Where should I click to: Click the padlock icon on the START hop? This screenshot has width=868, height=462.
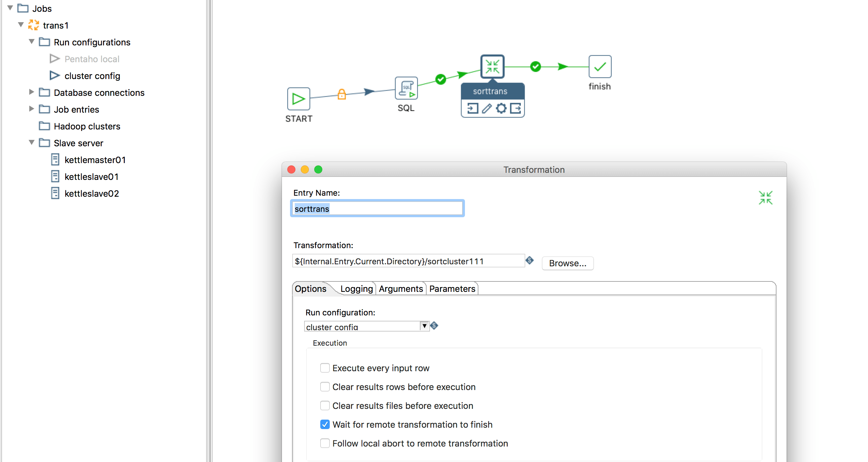click(x=342, y=94)
